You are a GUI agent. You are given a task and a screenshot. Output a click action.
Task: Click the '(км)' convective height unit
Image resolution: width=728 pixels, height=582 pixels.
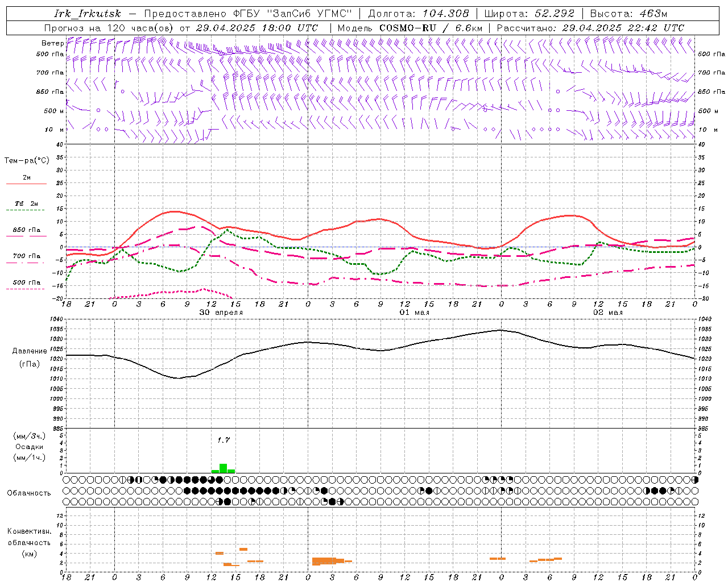pos(29,554)
